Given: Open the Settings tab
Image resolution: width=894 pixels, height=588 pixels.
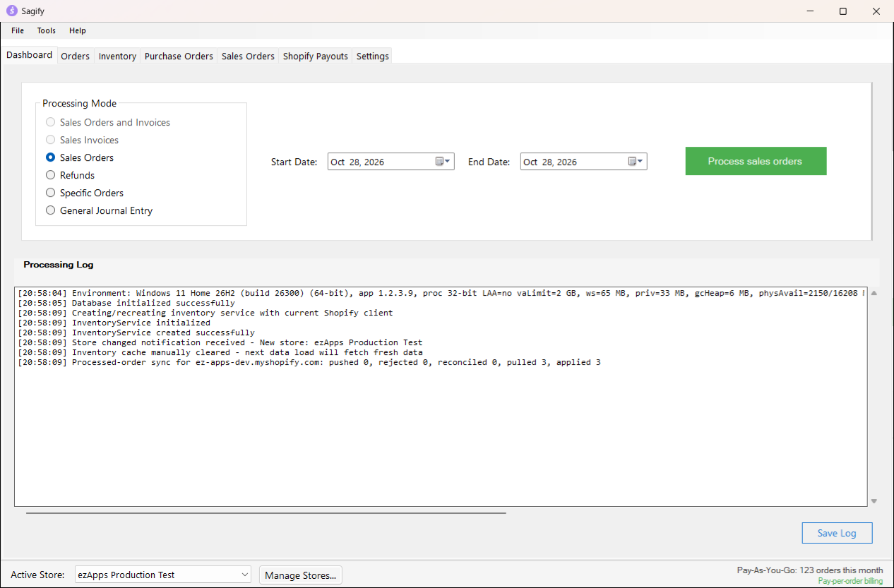Looking at the screenshot, I should 373,56.
